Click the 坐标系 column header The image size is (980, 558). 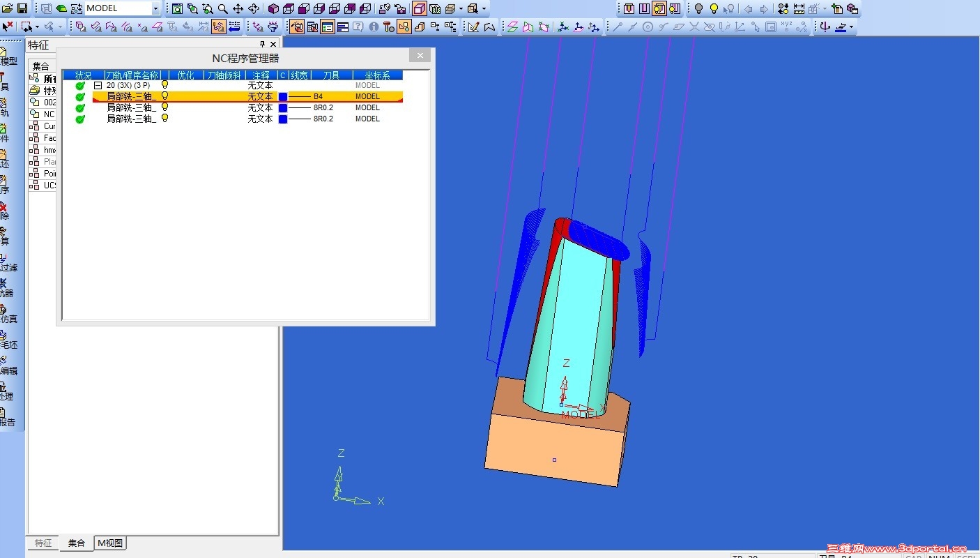pos(377,75)
